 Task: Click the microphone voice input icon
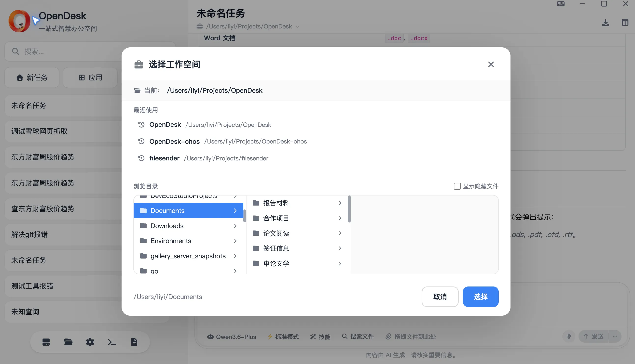(569, 336)
